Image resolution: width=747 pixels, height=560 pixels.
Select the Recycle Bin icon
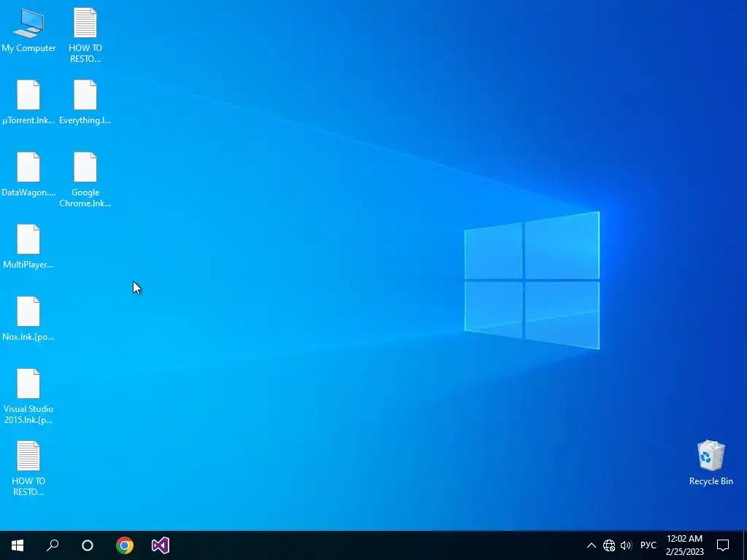(711, 463)
